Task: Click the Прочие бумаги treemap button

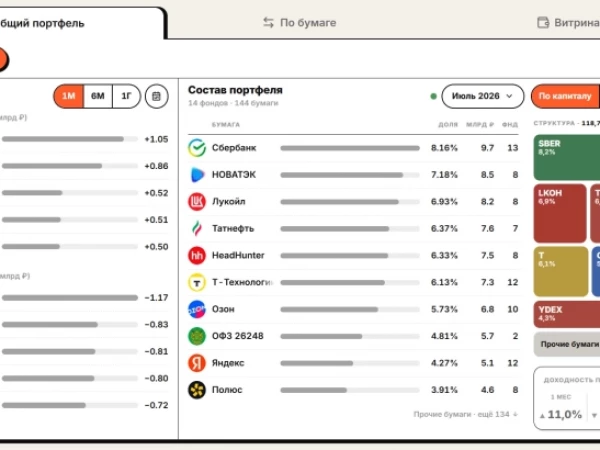Action: coord(567,344)
